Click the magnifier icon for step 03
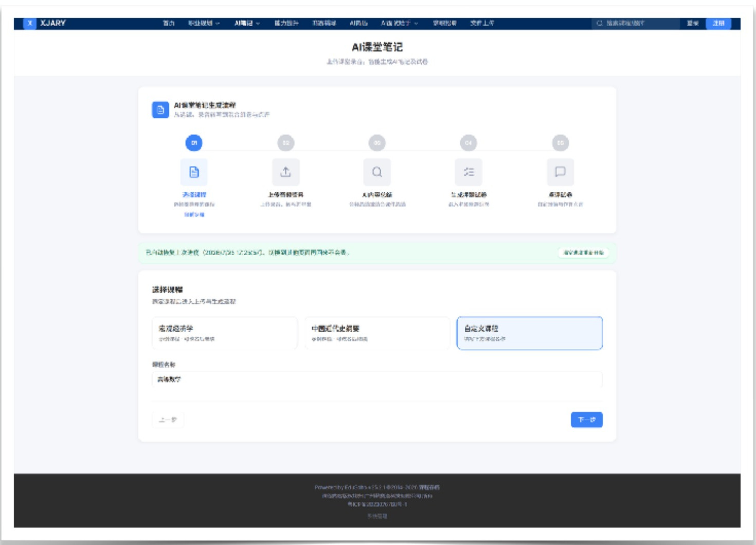The image size is (756, 545). [377, 172]
